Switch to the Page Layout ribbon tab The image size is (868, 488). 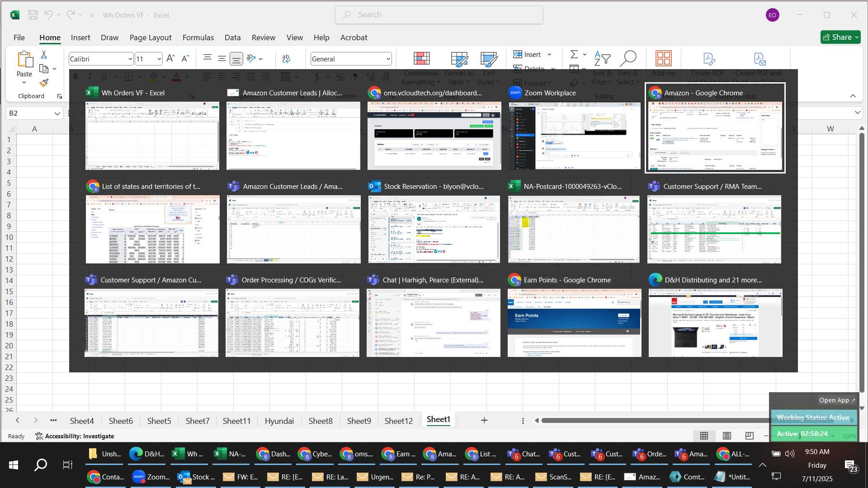[x=151, y=38]
